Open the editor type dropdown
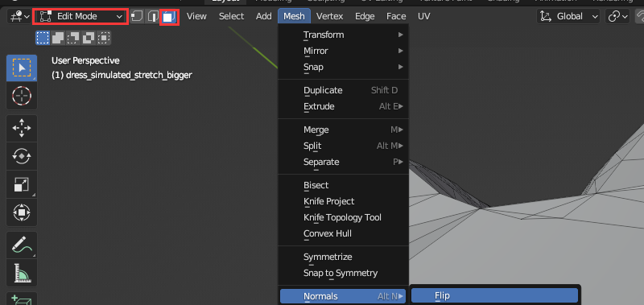Screen dimensions: 644x305 tap(19, 16)
